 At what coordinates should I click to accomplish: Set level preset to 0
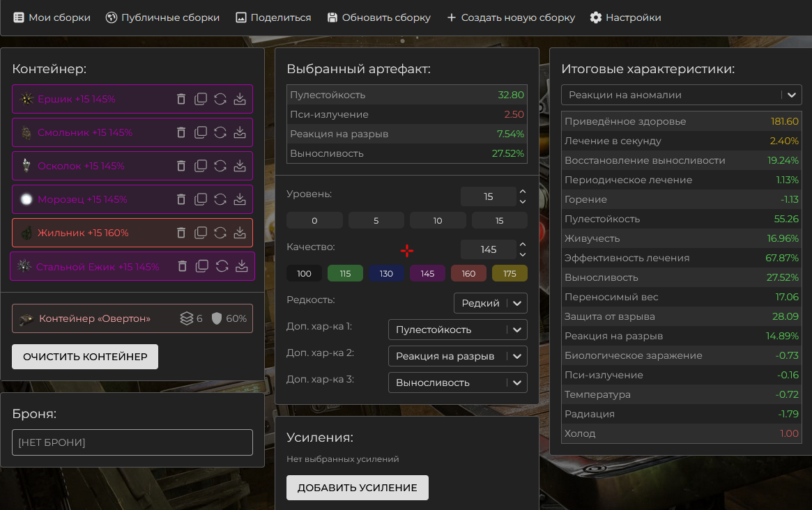coord(314,221)
